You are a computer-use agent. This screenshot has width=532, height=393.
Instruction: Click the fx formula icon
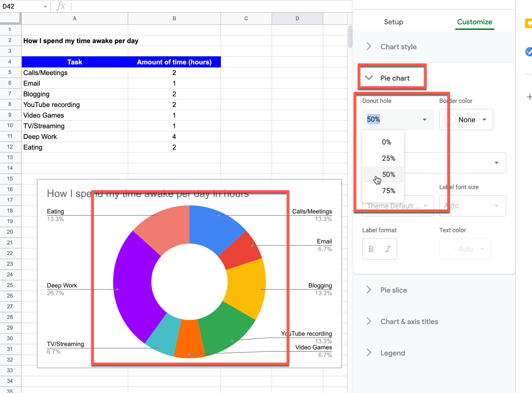61,6
